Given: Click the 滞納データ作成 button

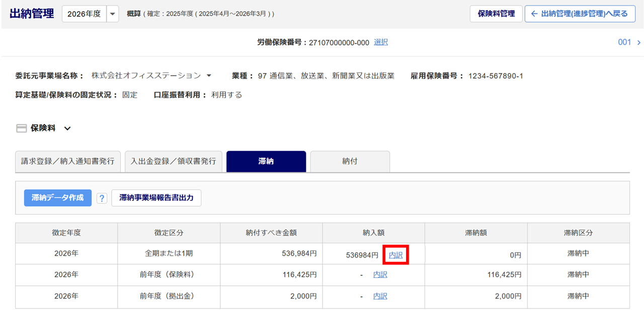Looking at the screenshot, I should coord(58,198).
